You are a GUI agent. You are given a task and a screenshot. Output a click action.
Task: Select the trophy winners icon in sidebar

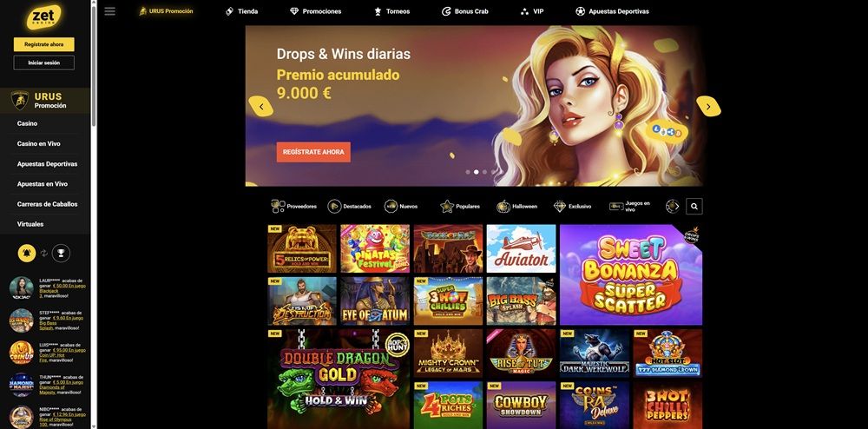(61, 253)
